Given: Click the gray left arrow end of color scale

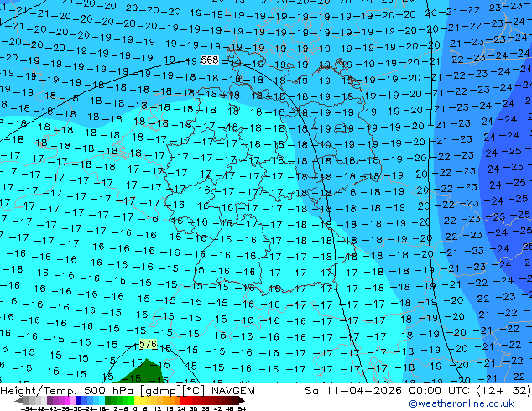Looking at the screenshot, I should (18, 401).
